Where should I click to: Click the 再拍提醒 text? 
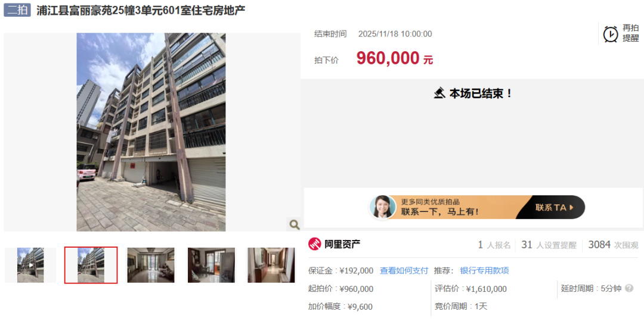631,33
